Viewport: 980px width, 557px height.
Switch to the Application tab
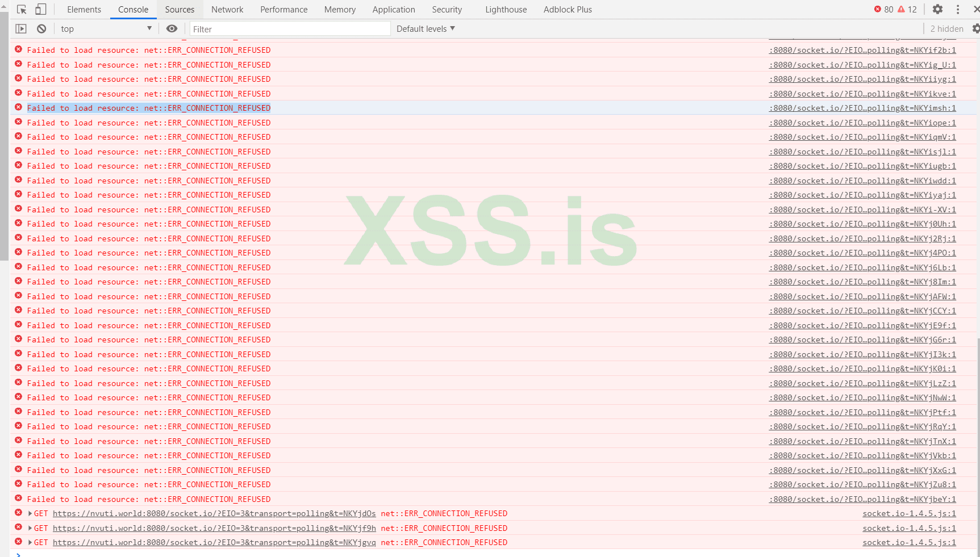pos(394,10)
